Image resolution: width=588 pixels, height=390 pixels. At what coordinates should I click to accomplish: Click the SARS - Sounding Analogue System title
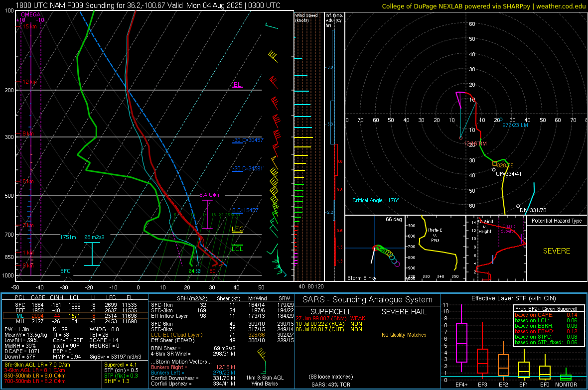tap(368, 300)
